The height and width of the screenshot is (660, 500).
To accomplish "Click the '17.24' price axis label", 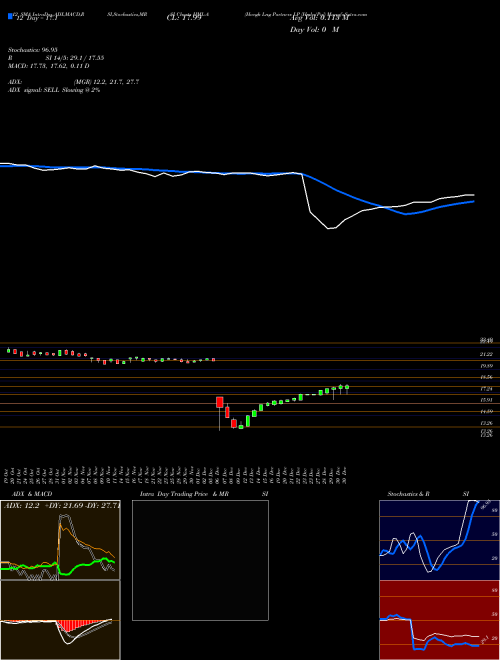I will (486, 389).
